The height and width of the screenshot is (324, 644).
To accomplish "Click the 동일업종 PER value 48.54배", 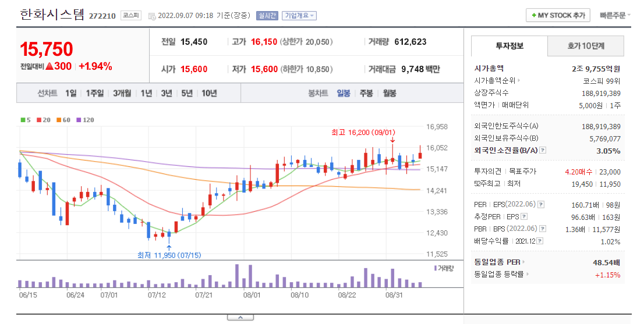I will [x=606, y=262].
